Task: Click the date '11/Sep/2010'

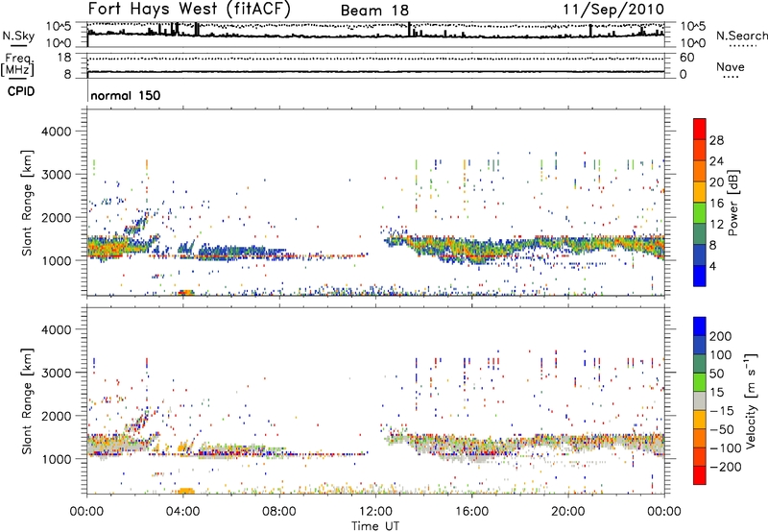Action: tap(613, 10)
